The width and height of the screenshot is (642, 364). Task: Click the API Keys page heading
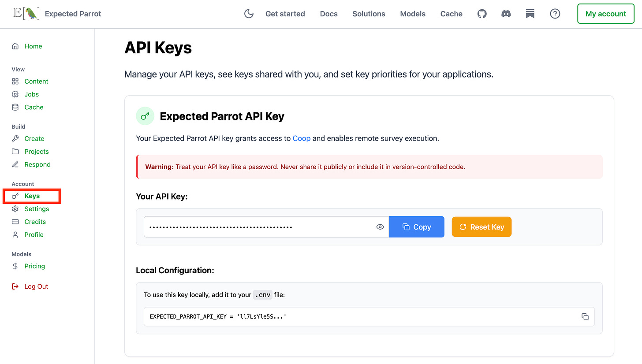click(x=158, y=48)
